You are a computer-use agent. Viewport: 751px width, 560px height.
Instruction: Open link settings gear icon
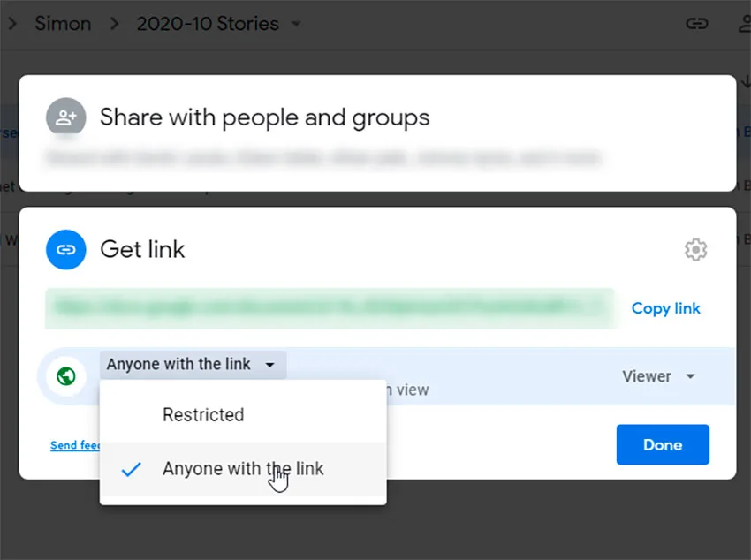point(695,249)
